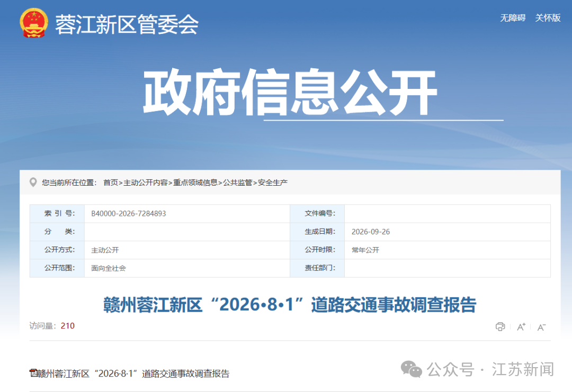Open 安全生产 breadcrumb link
Image resolution: width=572 pixels, height=392 pixels.
pos(273,183)
